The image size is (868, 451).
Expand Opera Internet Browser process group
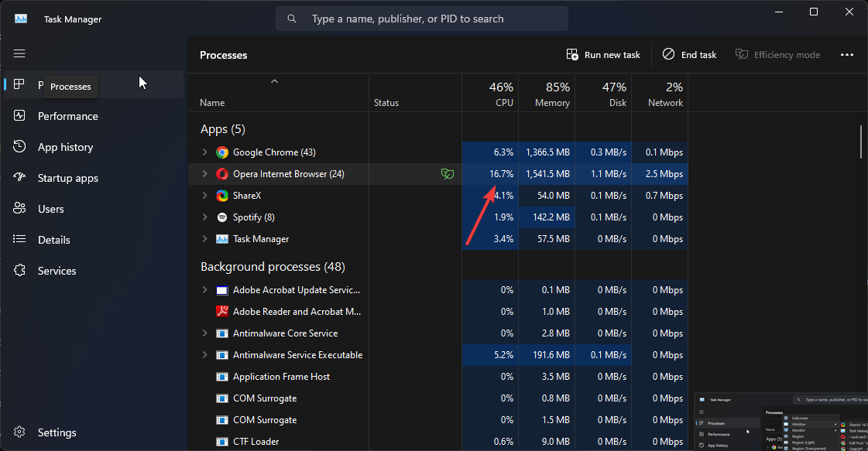pyautogui.click(x=205, y=174)
